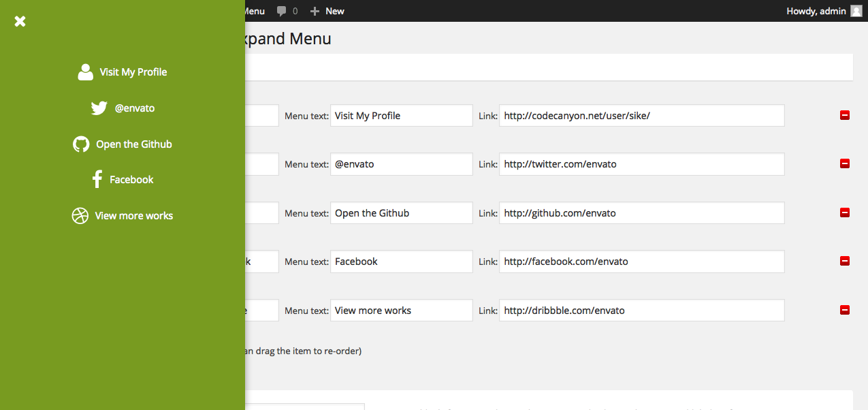Click the person icon beside Visit My Profile
Image resolution: width=868 pixels, height=410 pixels.
[85, 72]
